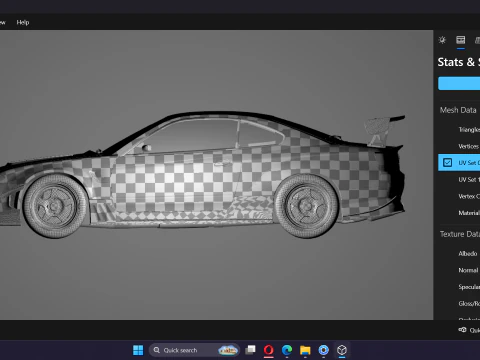Show the Normal texture channel
This screenshot has height=360, width=480.
point(459,270)
